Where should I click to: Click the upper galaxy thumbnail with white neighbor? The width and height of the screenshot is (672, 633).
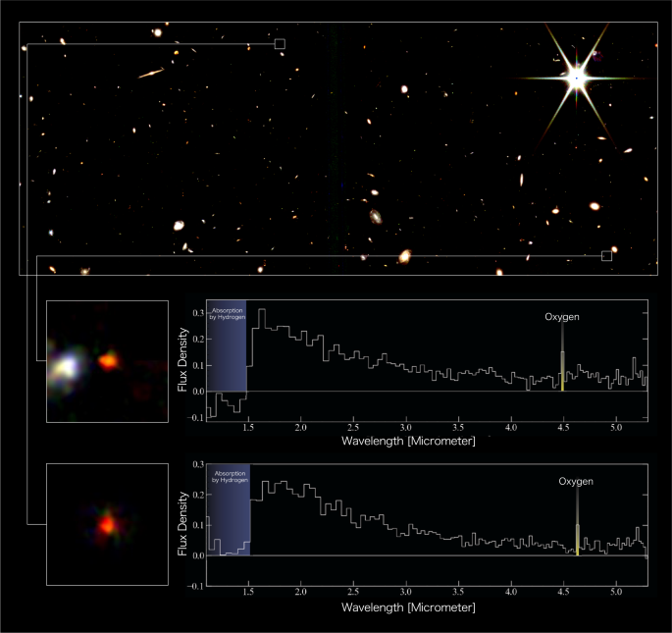tap(107, 361)
